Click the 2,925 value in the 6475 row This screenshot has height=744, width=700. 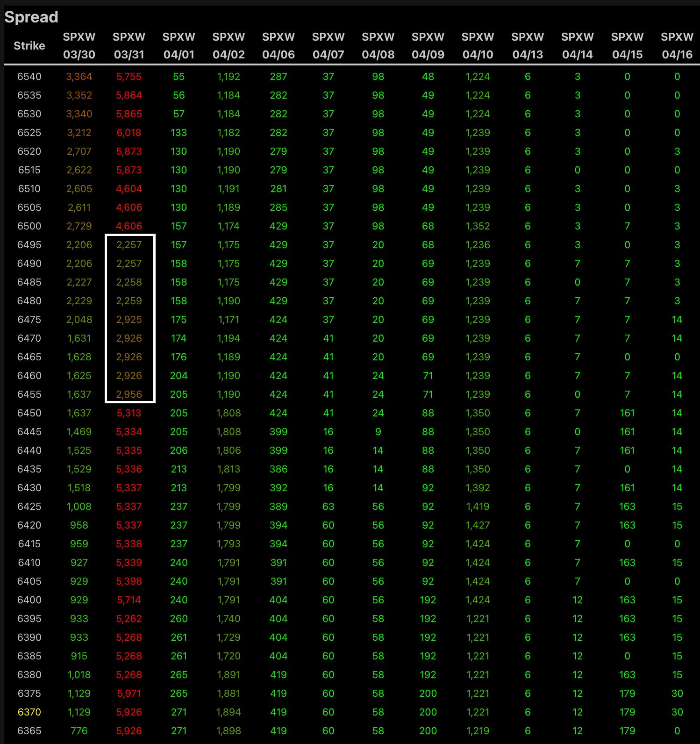click(129, 320)
